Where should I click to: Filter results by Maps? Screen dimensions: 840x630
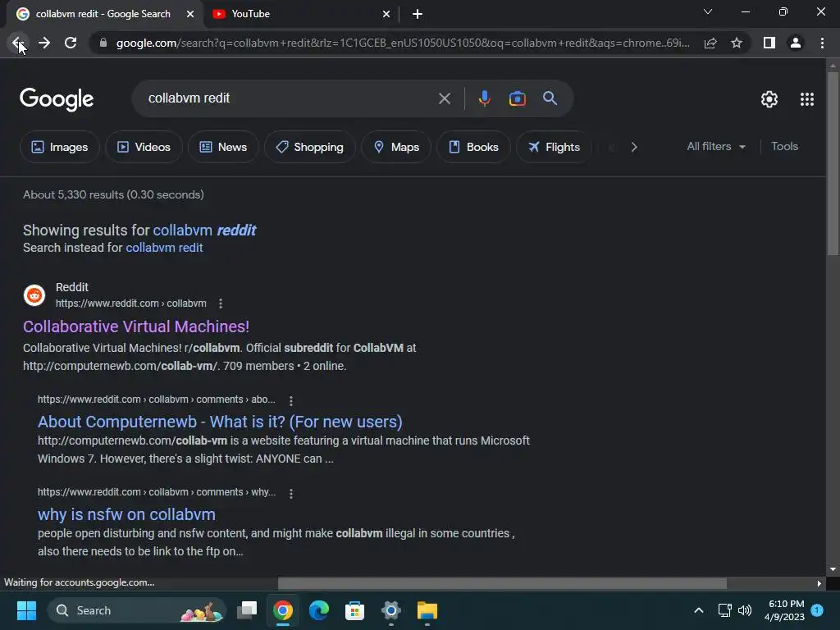pos(396,147)
